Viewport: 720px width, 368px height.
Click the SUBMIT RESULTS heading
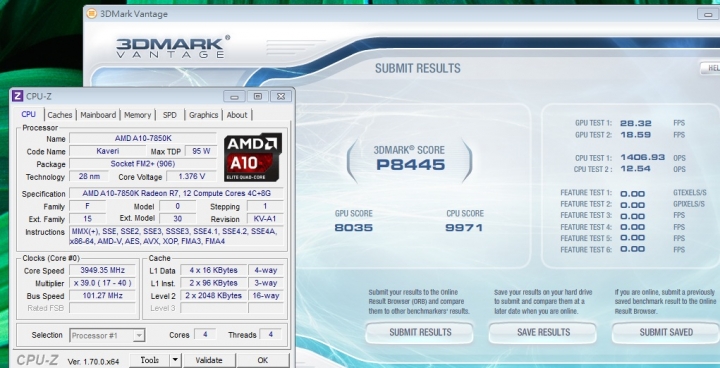coord(417,68)
